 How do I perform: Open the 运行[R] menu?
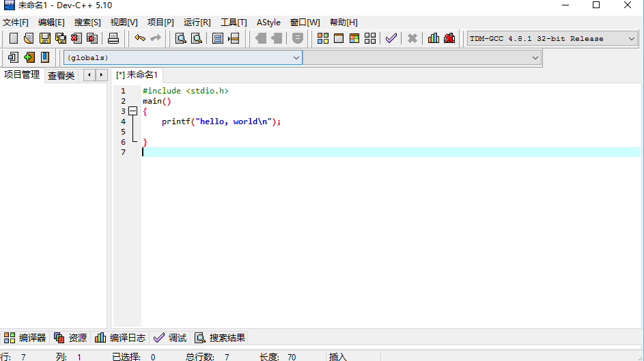tap(197, 23)
